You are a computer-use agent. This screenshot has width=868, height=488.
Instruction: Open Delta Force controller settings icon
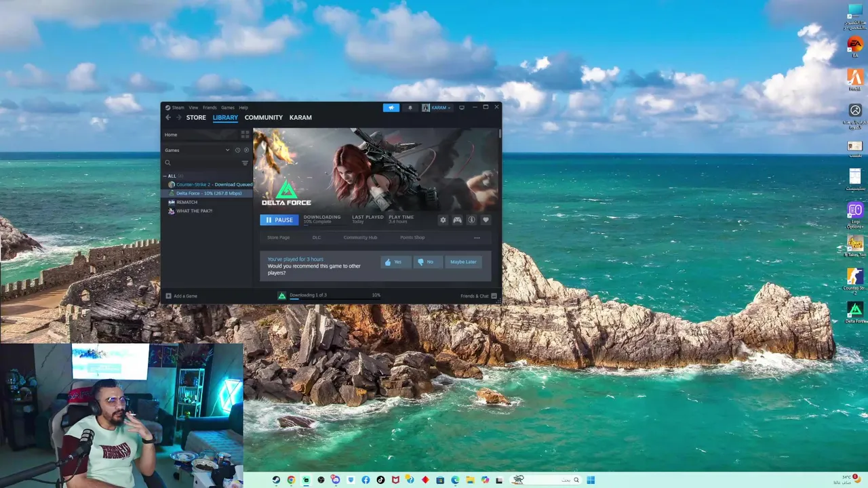point(457,220)
